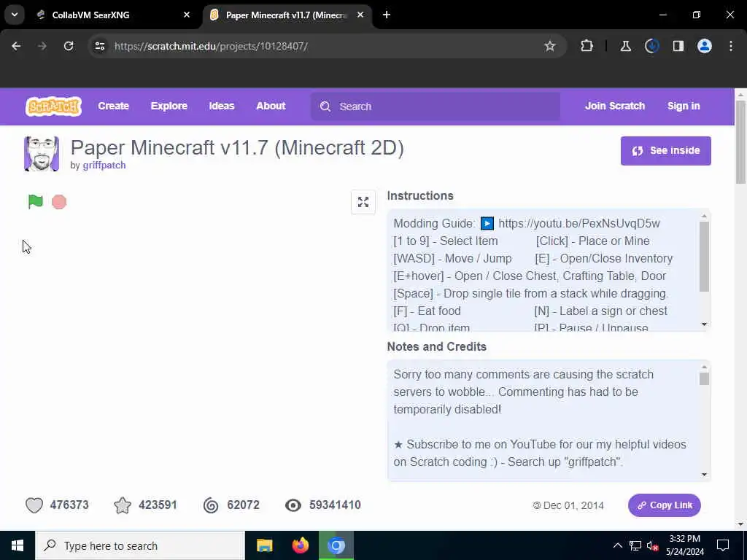Click the Copy Link button
Image resolution: width=747 pixels, height=560 pixels.
click(664, 505)
